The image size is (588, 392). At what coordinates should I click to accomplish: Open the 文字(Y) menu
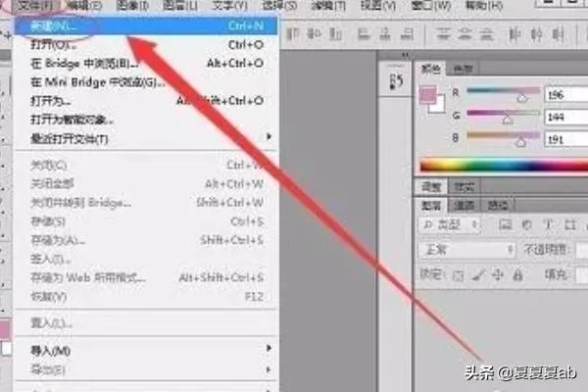(229, 6)
